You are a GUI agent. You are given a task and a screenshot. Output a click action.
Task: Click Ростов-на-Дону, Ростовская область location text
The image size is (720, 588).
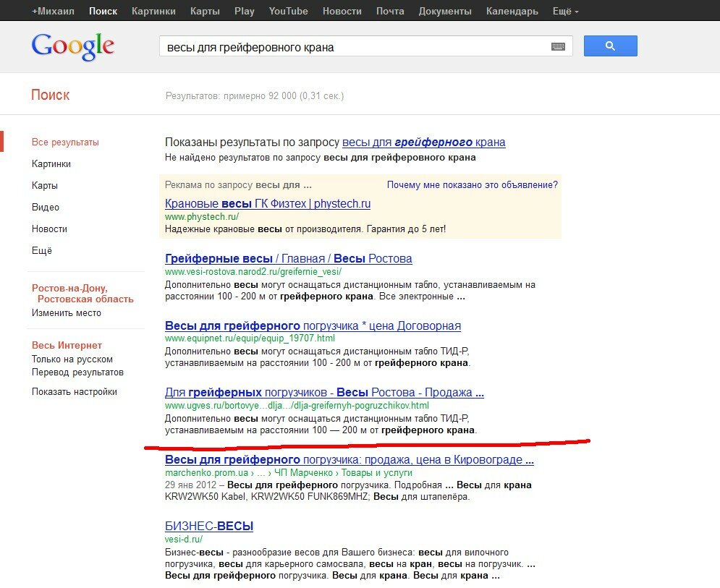pos(82,294)
